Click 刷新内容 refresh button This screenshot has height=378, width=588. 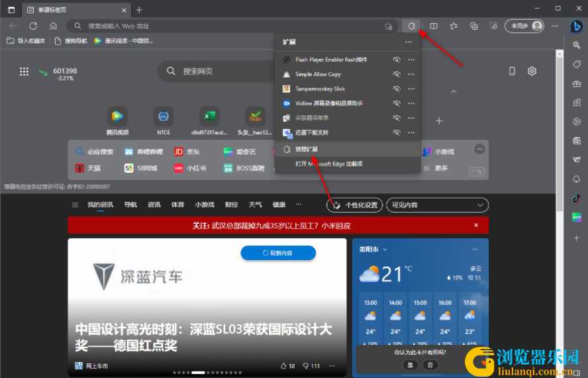tap(278, 253)
